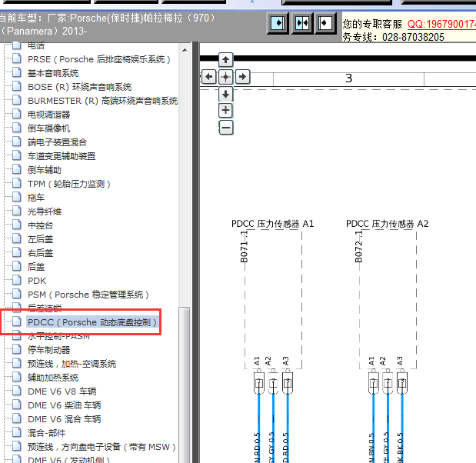Viewport: 476px width, 463px height.
Task: Click page icon beside 光导纤维
Action: click(x=17, y=211)
